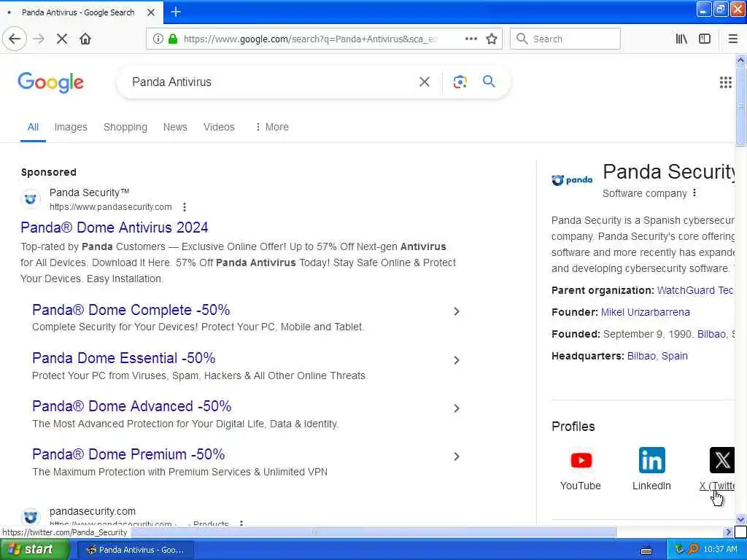Screen dimensions: 747x560
Task: Click the Firefox address bar URL
Action: [309, 39]
